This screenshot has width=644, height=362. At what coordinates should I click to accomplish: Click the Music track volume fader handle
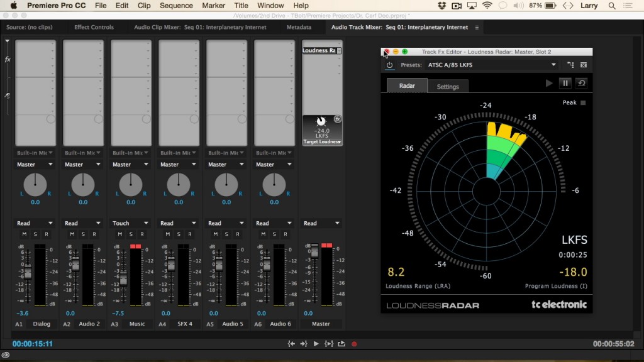pos(123,279)
